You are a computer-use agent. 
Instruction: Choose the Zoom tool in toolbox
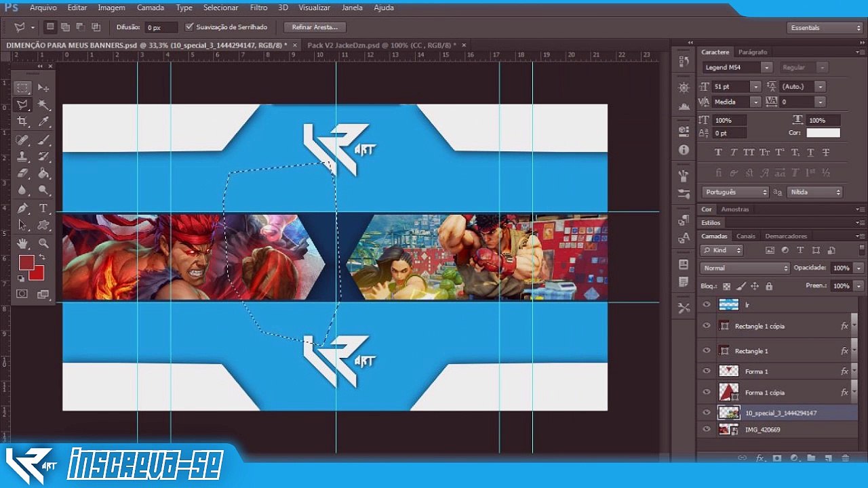click(43, 243)
